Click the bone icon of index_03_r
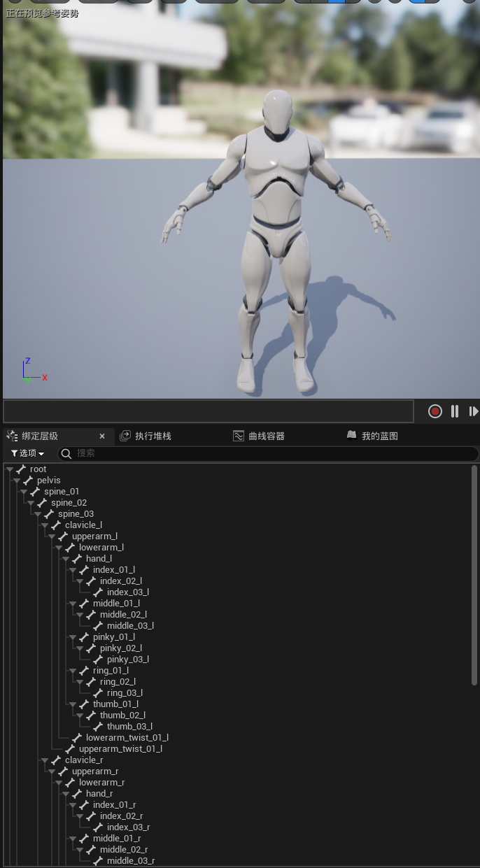The image size is (480, 868). (x=98, y=827)
